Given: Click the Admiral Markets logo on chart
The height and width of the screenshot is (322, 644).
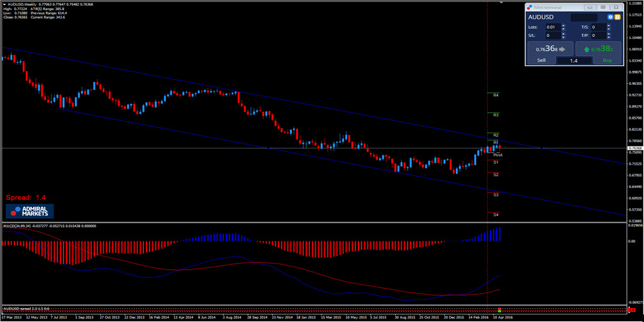Looking at the screenshot, I should [30, 211].
